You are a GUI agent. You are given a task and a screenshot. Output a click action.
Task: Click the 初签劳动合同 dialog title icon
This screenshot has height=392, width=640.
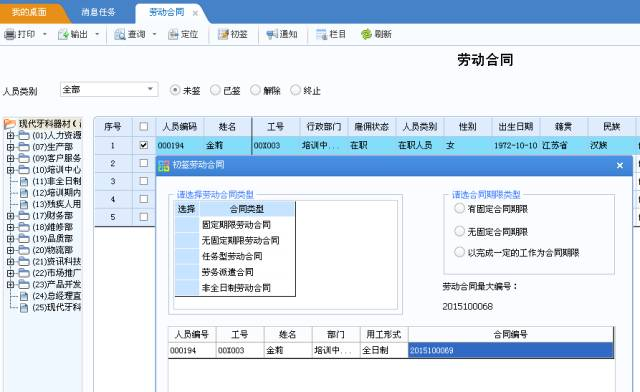164,165
